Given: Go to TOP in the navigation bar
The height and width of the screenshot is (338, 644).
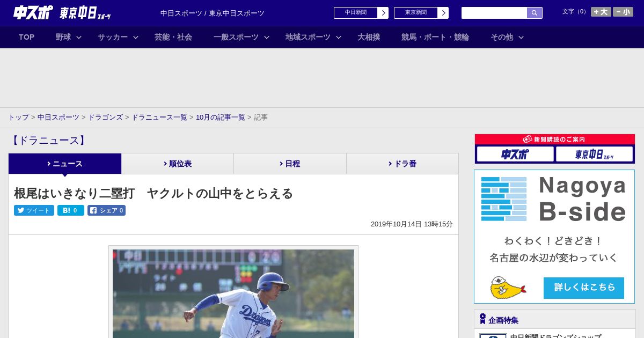Looking at the screenshot, I should pos(26,37).
